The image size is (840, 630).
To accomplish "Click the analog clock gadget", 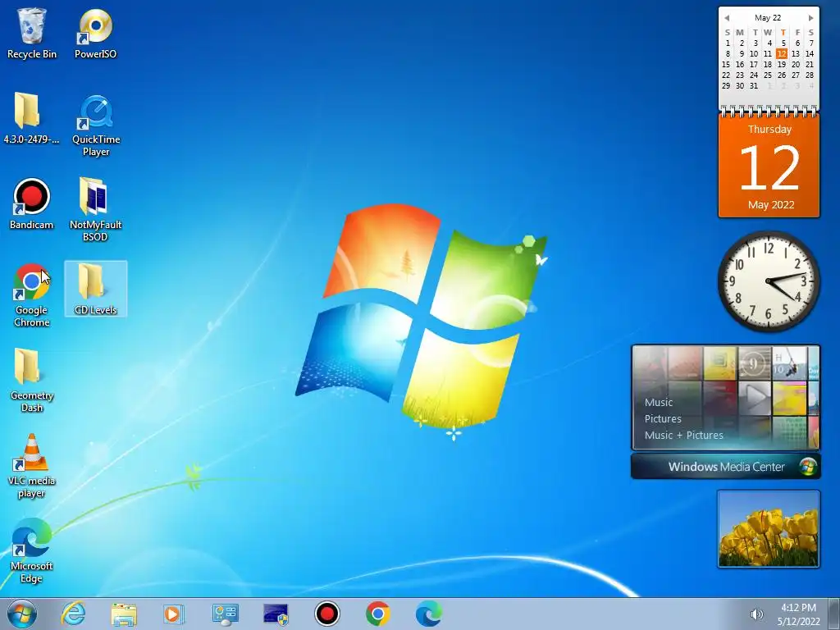I will pyautogui.click(x=769, y=281).
